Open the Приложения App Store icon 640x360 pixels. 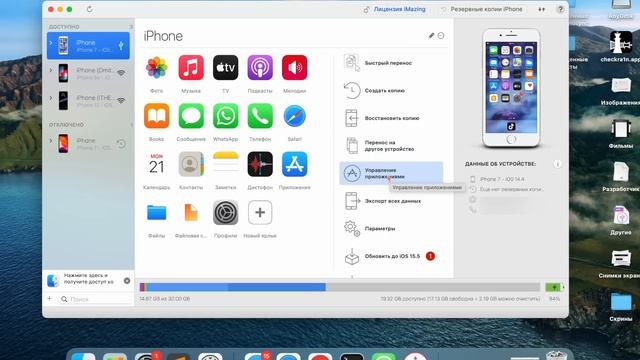(x=294, y=164)
